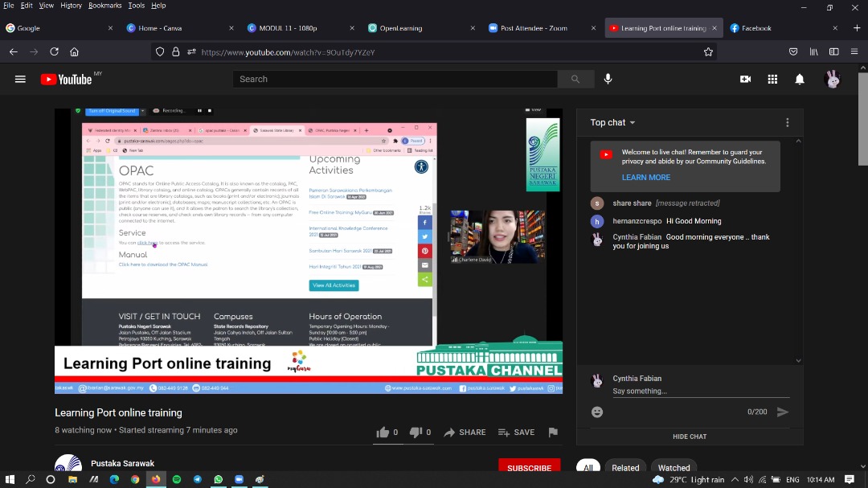Screen dimensions: 868x488
Task: Close the MODUL 11 - 1080p tab
Action: [x=351, y=27]
